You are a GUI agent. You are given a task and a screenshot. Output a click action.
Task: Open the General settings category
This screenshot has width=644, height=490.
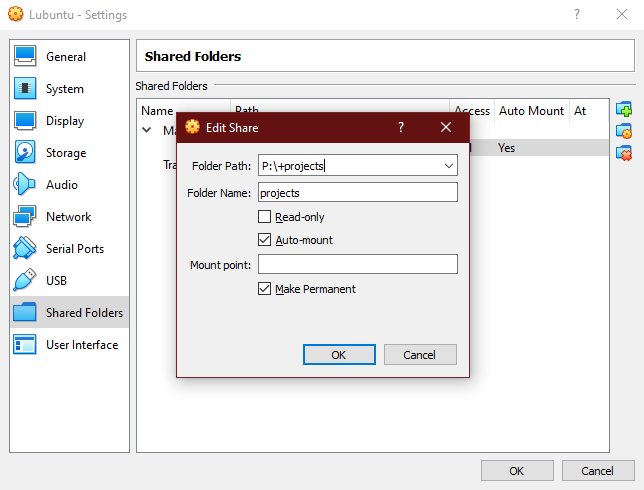pyautogui.click(x=69, y=57)
